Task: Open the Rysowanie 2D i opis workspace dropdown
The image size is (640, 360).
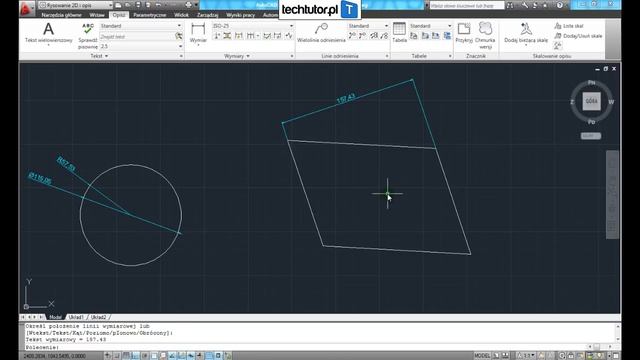Action: (x=76, y=5)
